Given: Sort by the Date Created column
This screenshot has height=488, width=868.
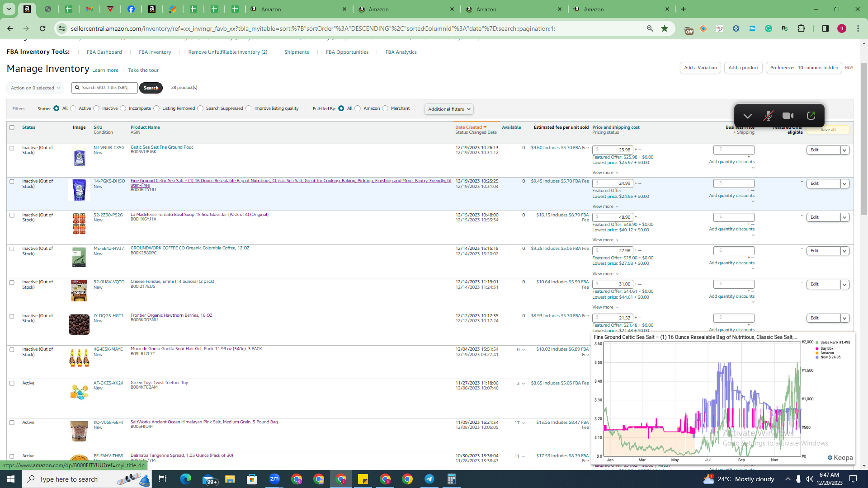Looking at the screenshot, I should coord(471,127).
